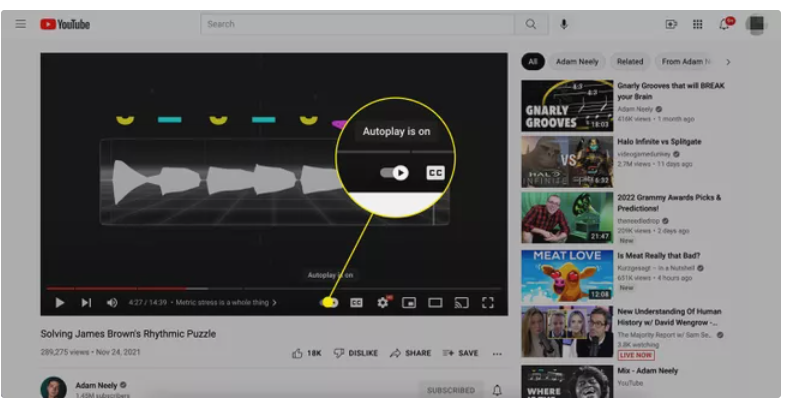798x410 pixels.
Task: Switch to theater mode
Action: (x=435, y=303)
